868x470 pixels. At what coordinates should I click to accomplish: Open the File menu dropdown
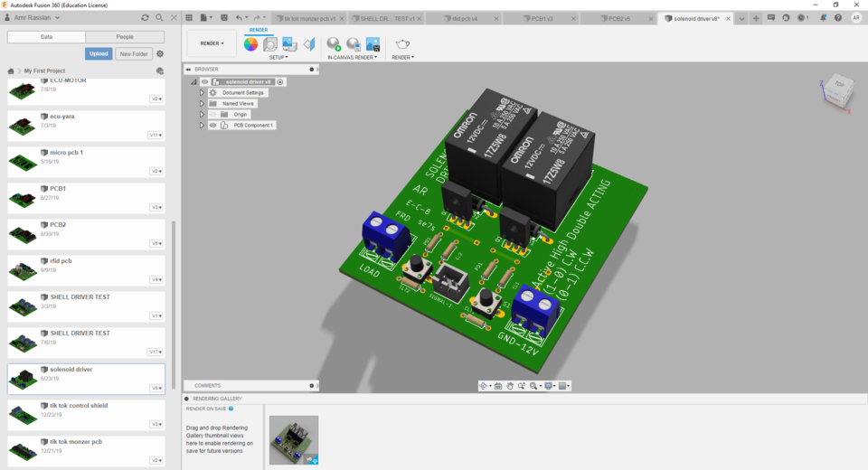point(206,18)
